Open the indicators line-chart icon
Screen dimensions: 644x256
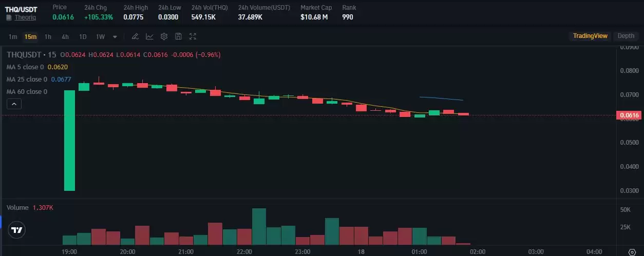coord(149,36)
